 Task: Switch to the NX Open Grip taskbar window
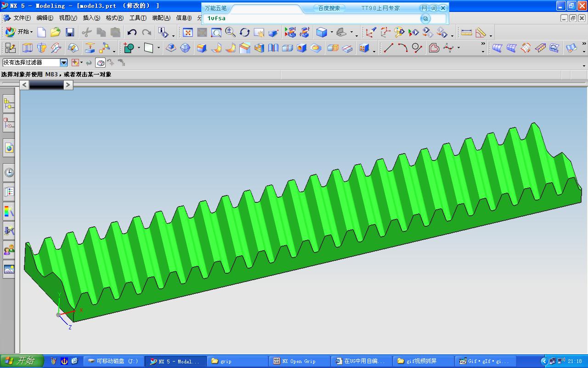click(x=300, y=361)
